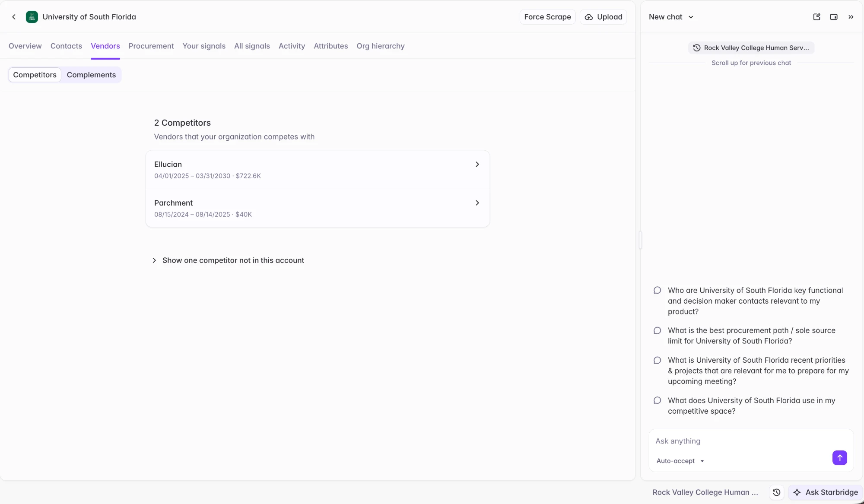Open the Attributes tab
The width and height of the screenshot is (864, 504).
[330, 46]
